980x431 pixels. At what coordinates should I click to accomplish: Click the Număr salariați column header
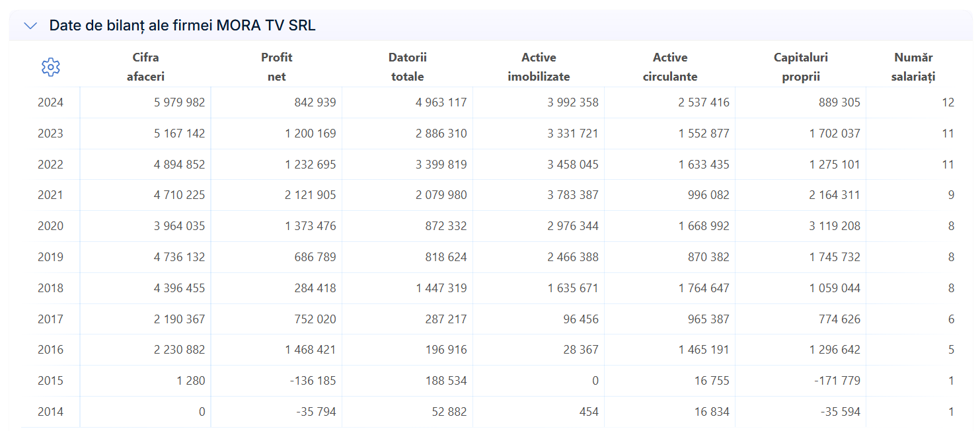coord(913,67)
